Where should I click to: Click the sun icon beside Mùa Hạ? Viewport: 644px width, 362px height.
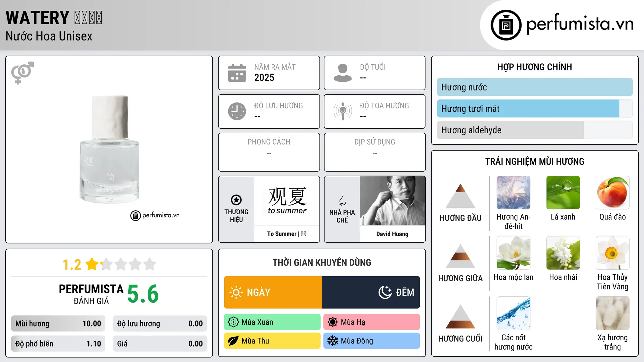333,322
